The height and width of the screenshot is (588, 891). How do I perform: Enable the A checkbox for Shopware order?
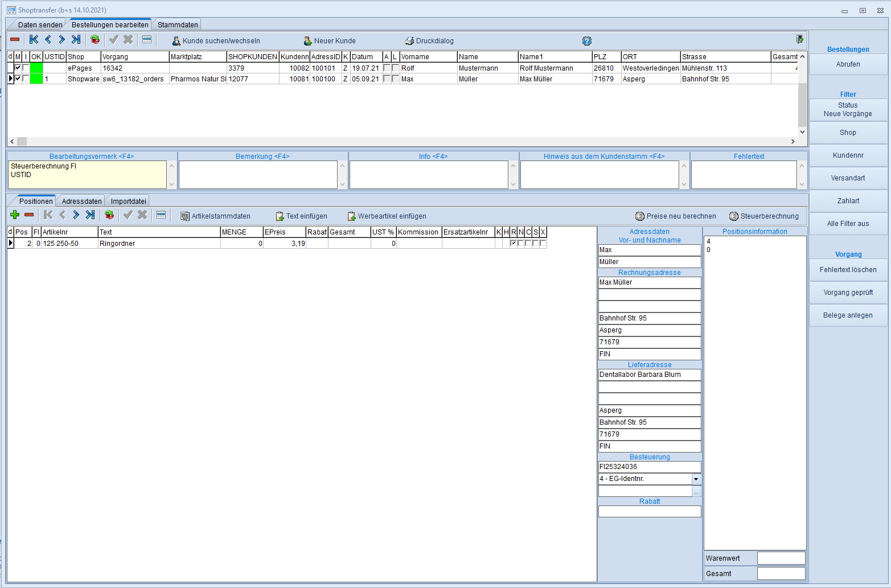point(387,79)
